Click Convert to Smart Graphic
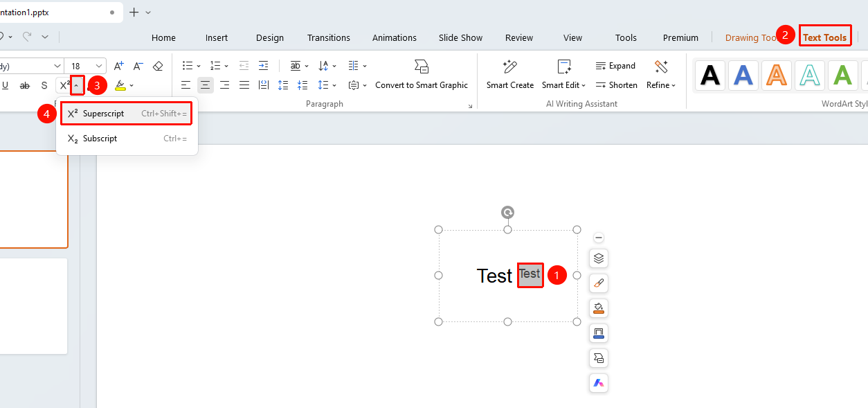 pos(422,75)
